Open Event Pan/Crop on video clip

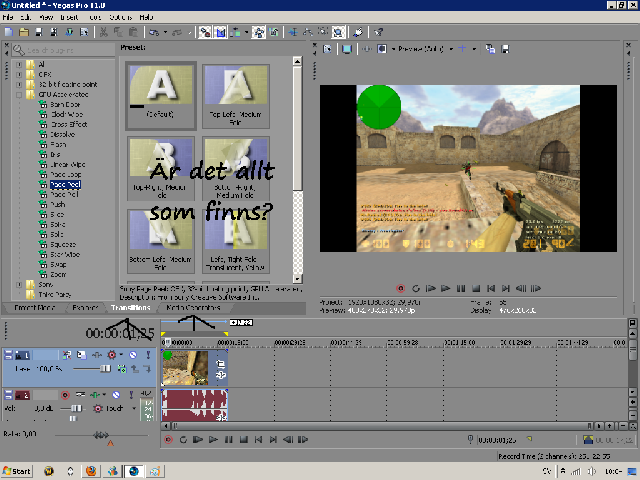tap(220, 363)
